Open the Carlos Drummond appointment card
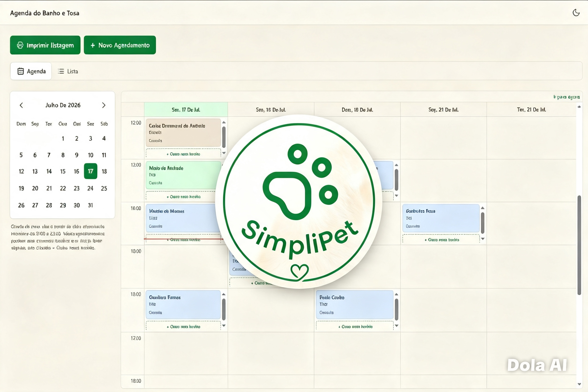 point(183,133)
